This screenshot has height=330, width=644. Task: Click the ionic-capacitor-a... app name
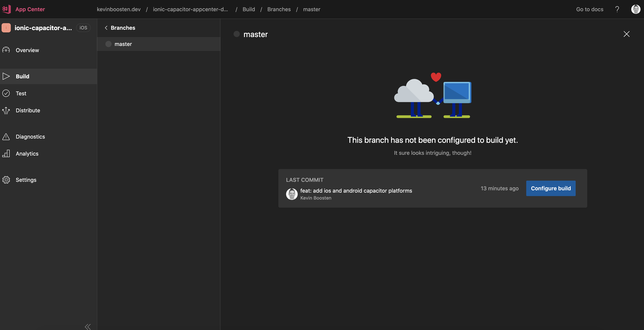[x=43, y=28]
